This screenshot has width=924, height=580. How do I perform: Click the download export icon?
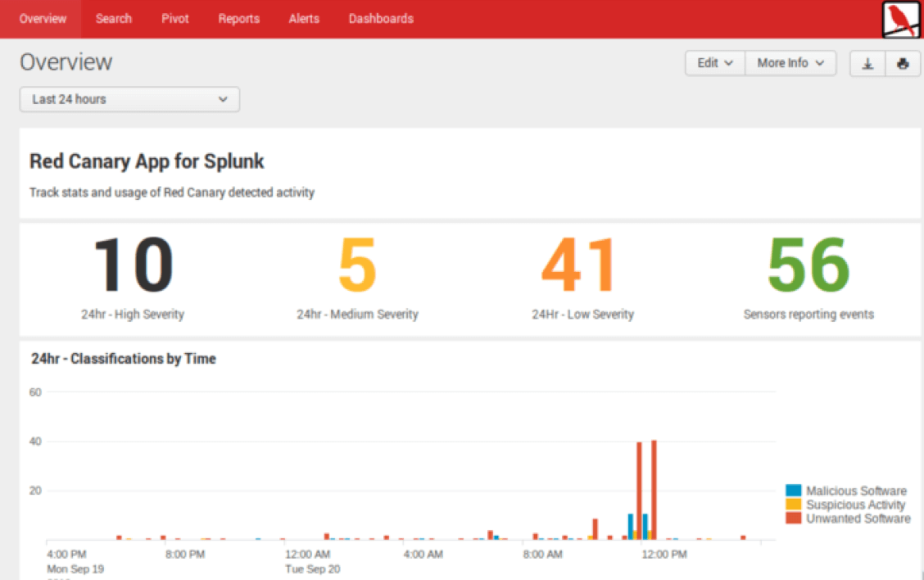coord(867,63)
